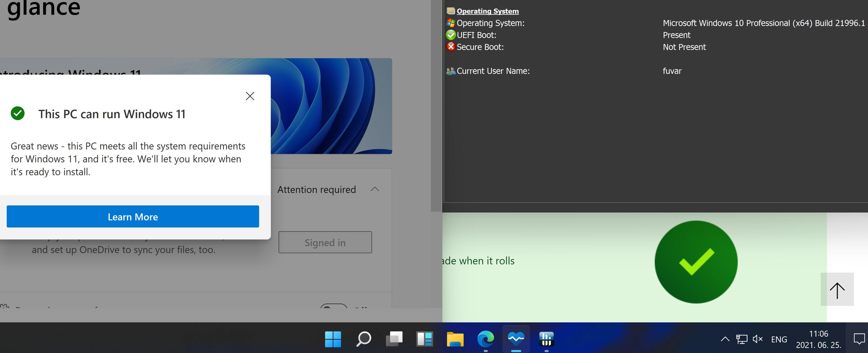868x353 pixels.
Task: Open the notification center icon
Action: point(859,339)
